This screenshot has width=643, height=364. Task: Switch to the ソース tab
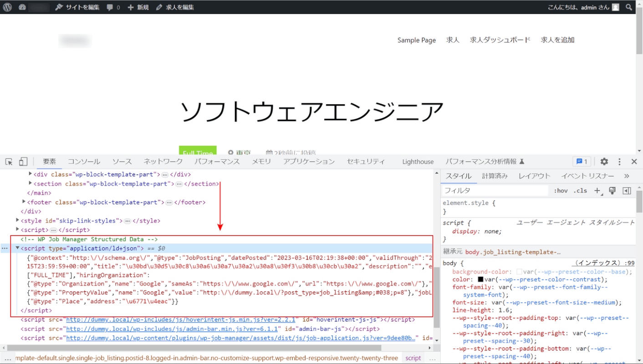122,162
